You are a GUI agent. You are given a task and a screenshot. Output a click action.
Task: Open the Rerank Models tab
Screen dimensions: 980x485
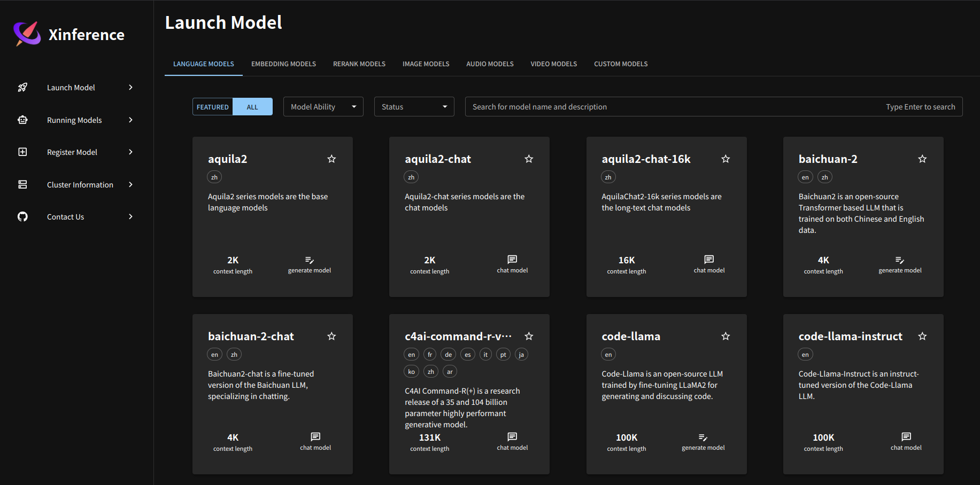[359, 64]
